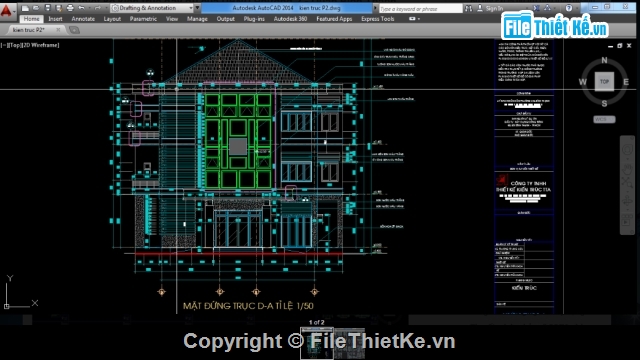Click the Plot printer icon
Image resolution: width=640 pixels, height=360 pixels.
tap(70, 8)
